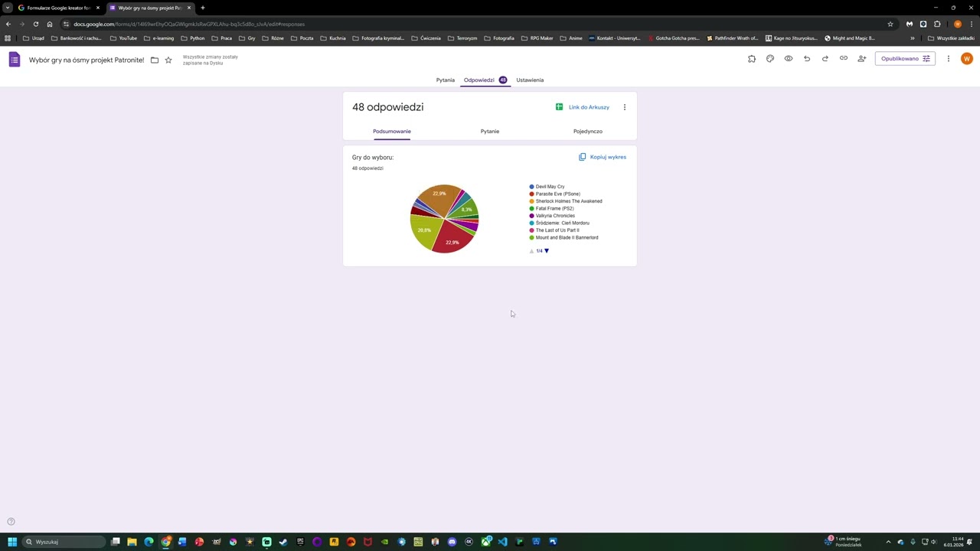This screenshot has height=551, width=980.
Task: Open the YouTube bookmark folder
Action: pos(124,37)
